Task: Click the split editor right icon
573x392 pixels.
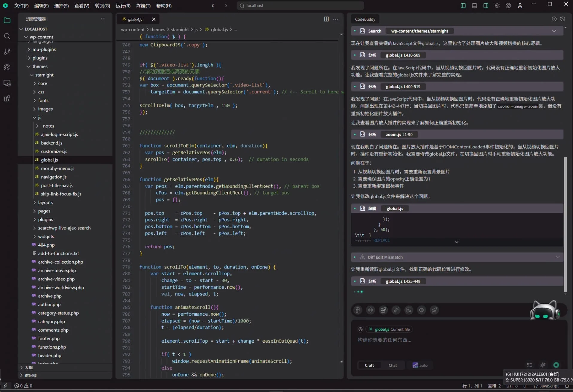Action: pyautogui.click(x=326, y=19)
